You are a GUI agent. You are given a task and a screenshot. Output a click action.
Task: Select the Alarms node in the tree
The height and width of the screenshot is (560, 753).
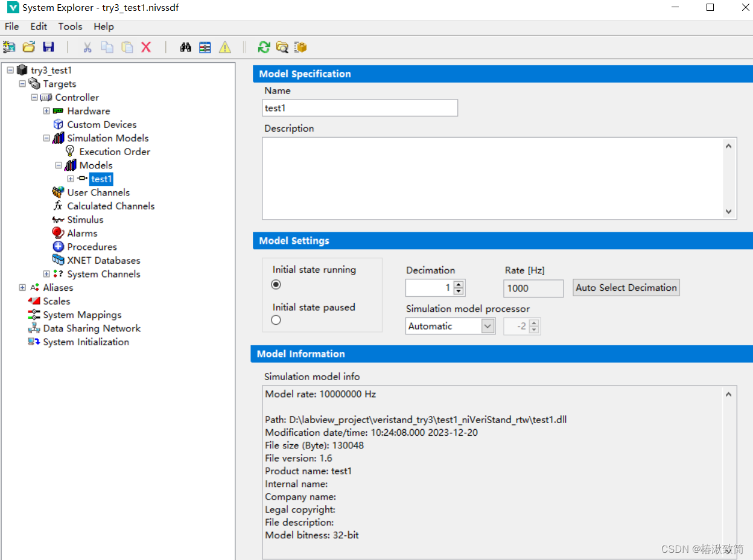tap(81, 233)
